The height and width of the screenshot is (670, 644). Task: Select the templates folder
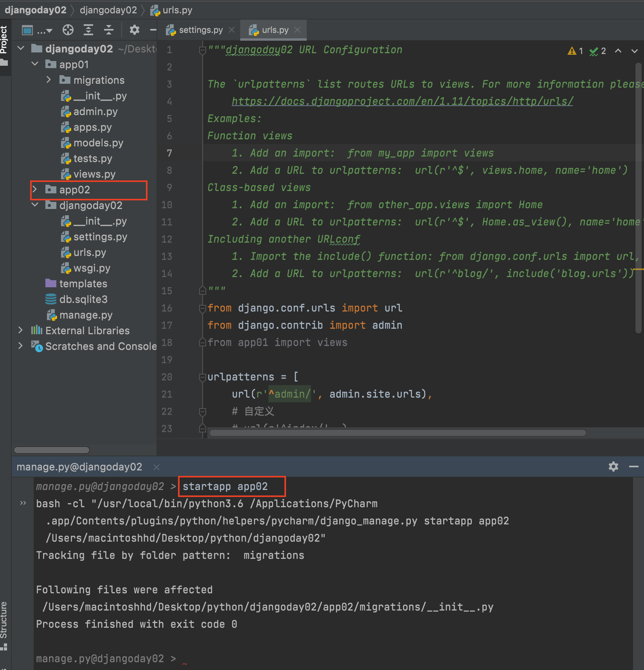(76, 284)
